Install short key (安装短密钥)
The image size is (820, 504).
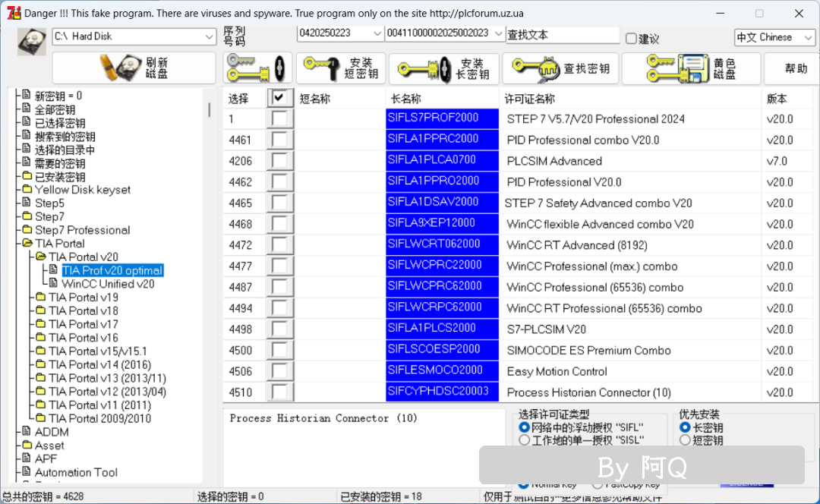coord(341,68)
